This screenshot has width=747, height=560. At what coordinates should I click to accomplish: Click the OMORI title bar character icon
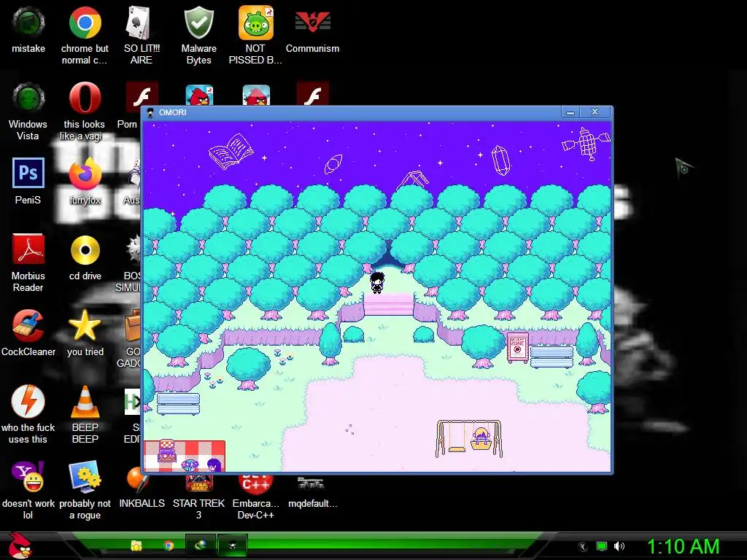click(150, 112)
